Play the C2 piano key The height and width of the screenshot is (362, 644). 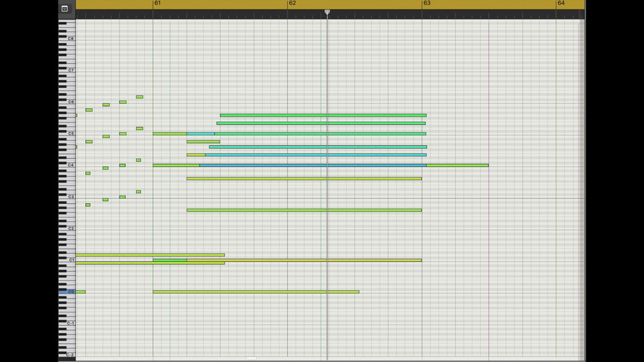click(67, 228)
